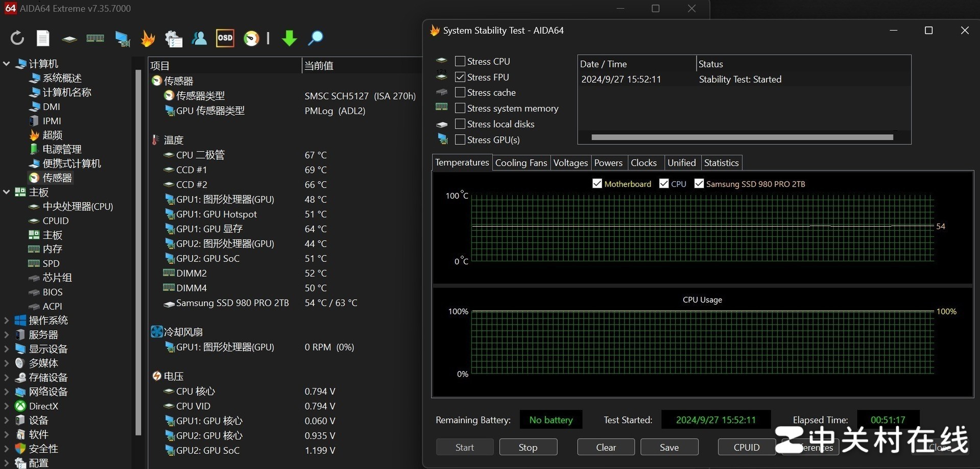Viewport: 980px width, 469px height.
Task: Click the 当前值 column header
Action: [x=362, y=65]
